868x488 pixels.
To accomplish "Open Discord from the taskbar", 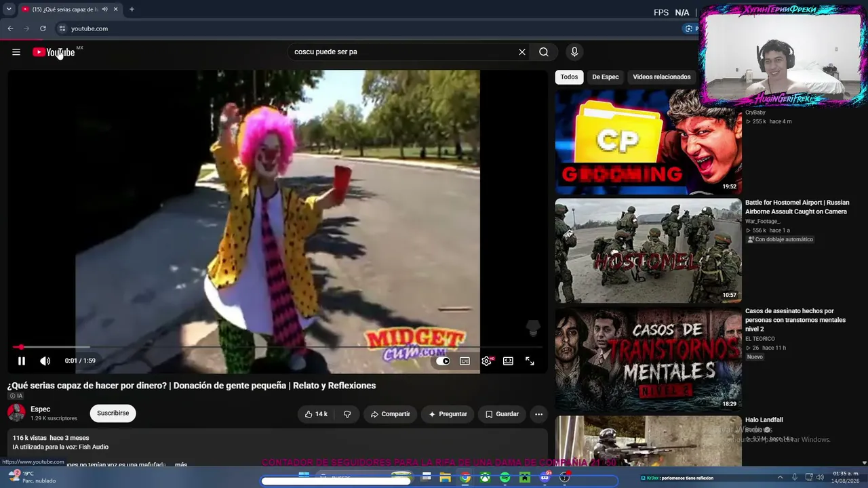I will coord(545,478).
